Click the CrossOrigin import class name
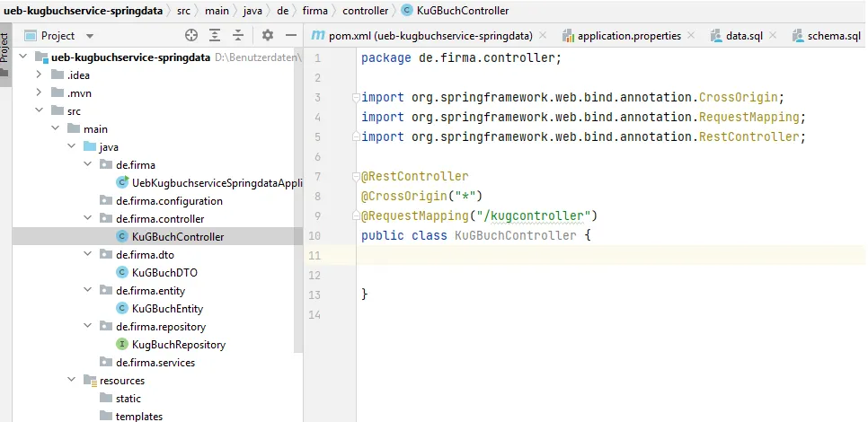Viewport: 868px width, 422px height. [x=739, y=97]
